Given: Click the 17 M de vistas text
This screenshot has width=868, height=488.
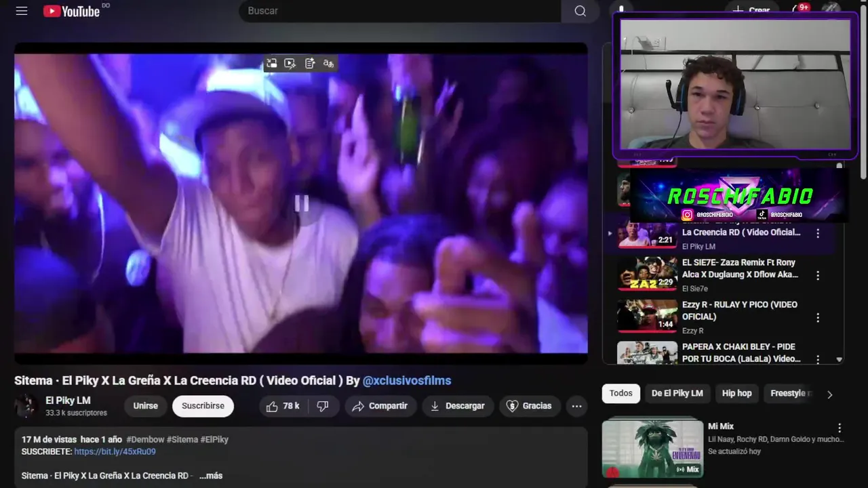Looking at the screenshot, I should tap(49, 439).
